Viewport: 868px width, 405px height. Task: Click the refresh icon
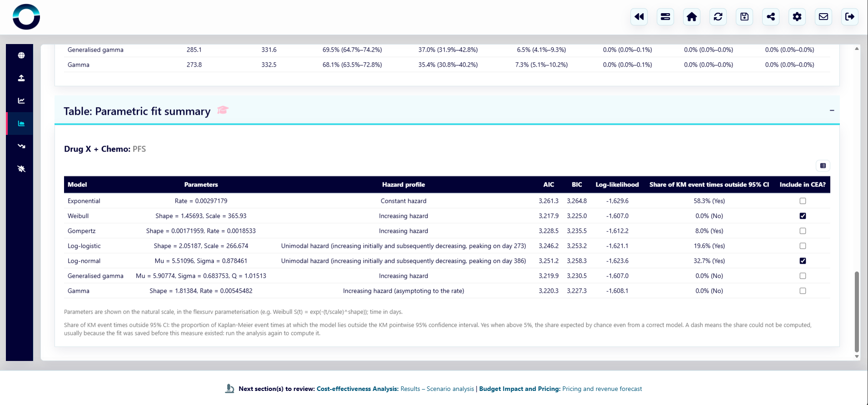click(718, 17)
